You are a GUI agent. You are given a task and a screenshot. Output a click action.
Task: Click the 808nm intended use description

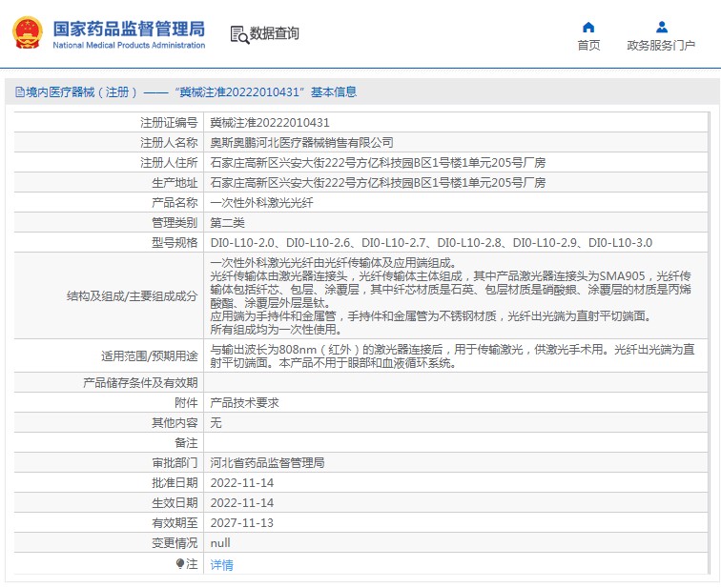pyautogui.click(x=452, y=356)
